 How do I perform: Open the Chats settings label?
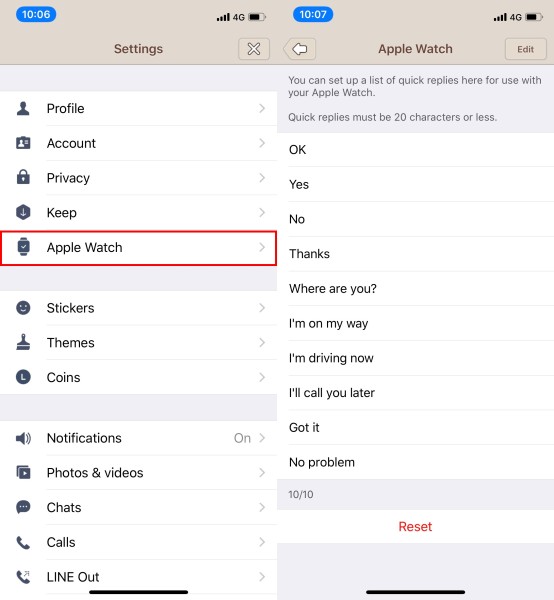coord(64,507)
